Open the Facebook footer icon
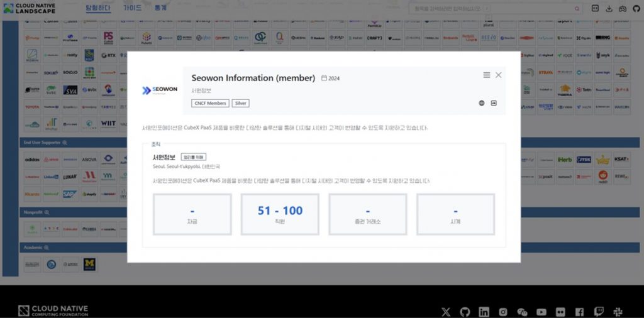 click(579, 312)
